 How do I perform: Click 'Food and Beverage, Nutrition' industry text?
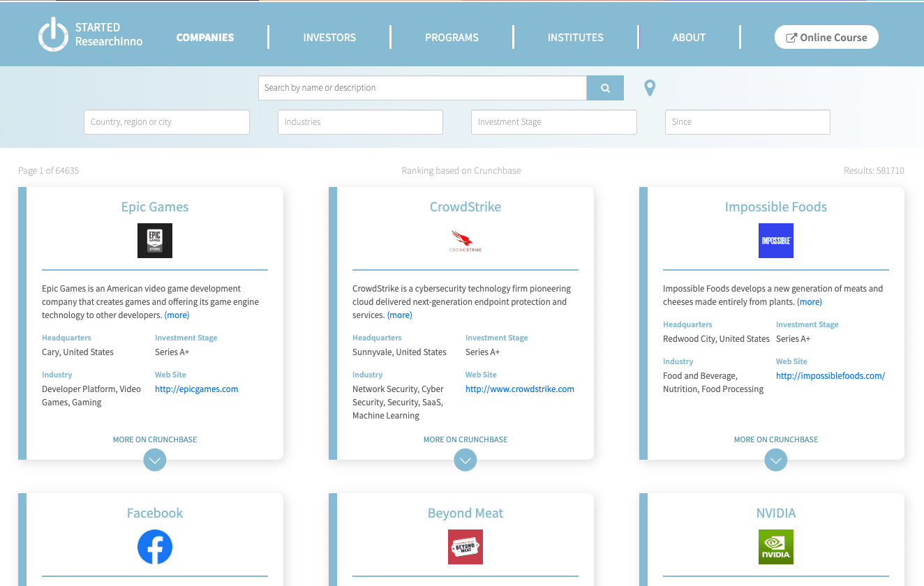713,382
